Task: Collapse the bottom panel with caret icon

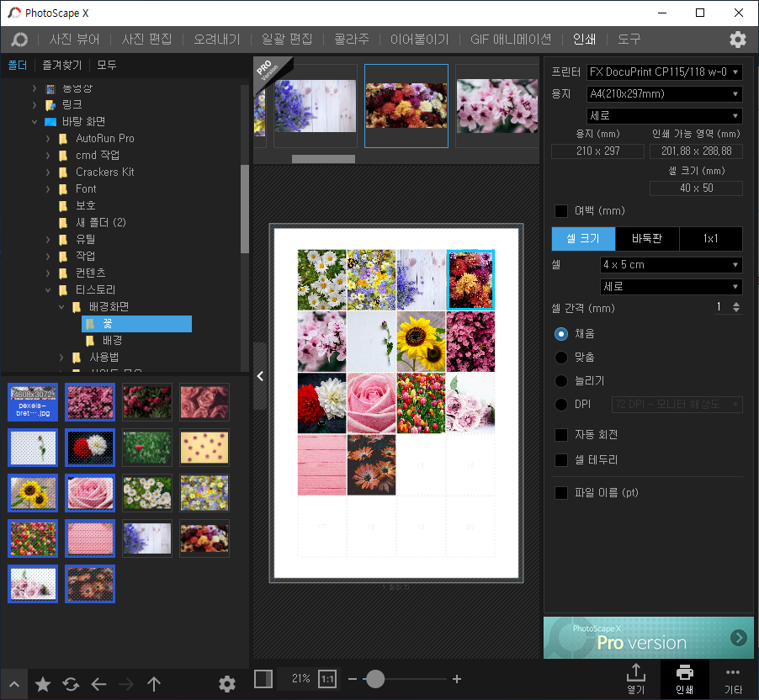Action: coord(14,684)
